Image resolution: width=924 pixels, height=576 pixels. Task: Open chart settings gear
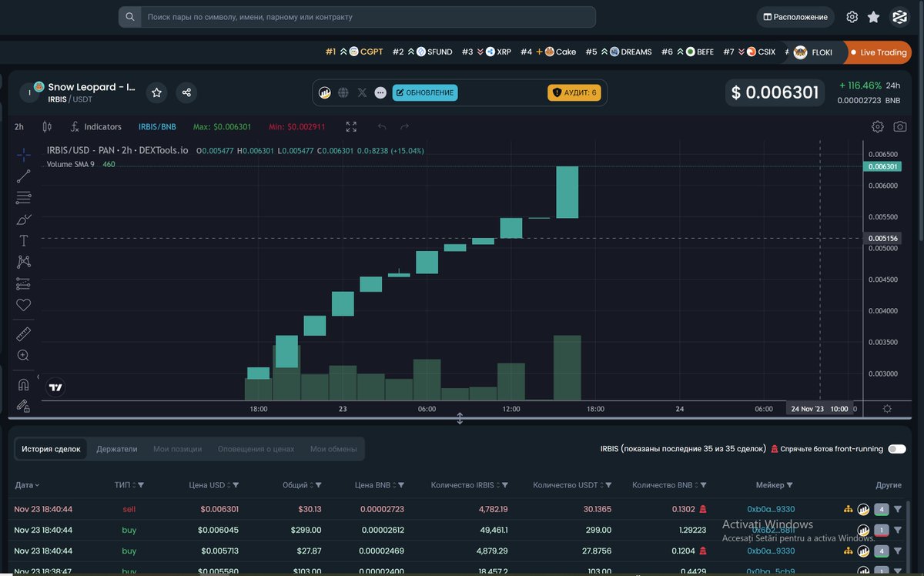[878, 126]
